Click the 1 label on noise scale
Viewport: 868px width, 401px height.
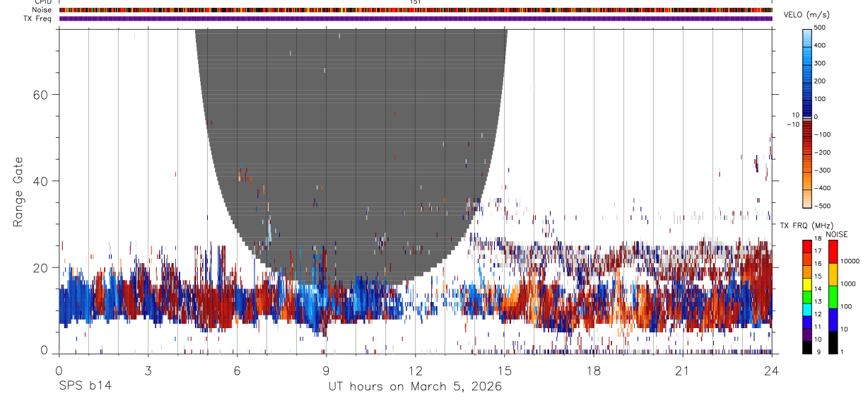pyautogui.click(x=841, y=351)
